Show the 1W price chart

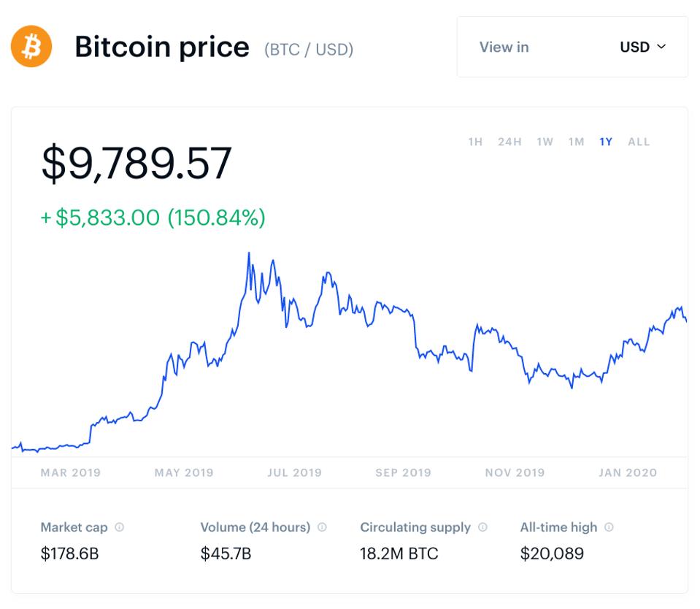[545, 142]
